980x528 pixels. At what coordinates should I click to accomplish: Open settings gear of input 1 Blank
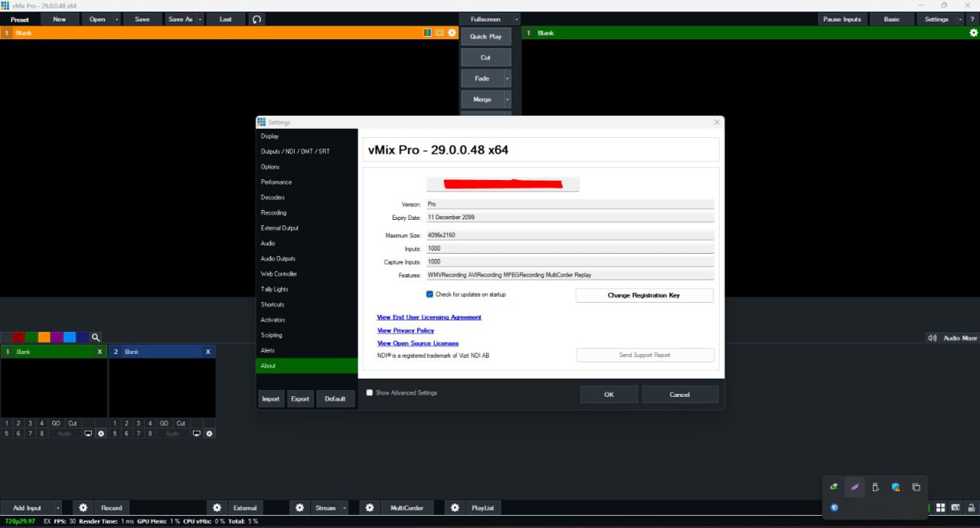coord(101,434)
